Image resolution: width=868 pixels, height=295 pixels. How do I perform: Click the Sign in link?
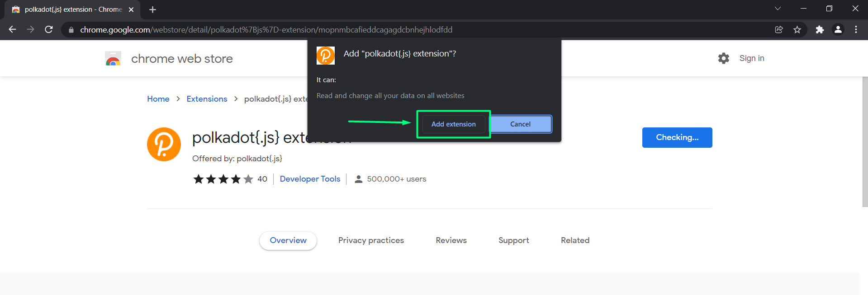coord(751,58)
